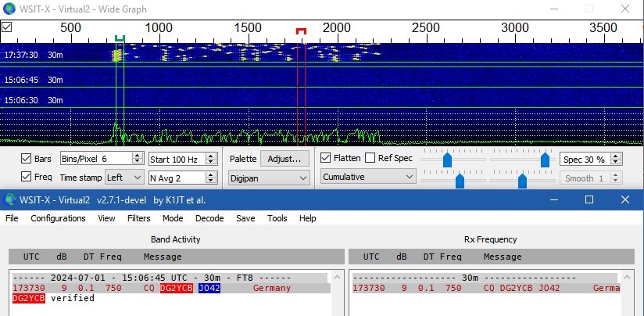Decrease Start Hz using the down arrow
This screenshot has width=644, height=316.
(x=211, y=162)
